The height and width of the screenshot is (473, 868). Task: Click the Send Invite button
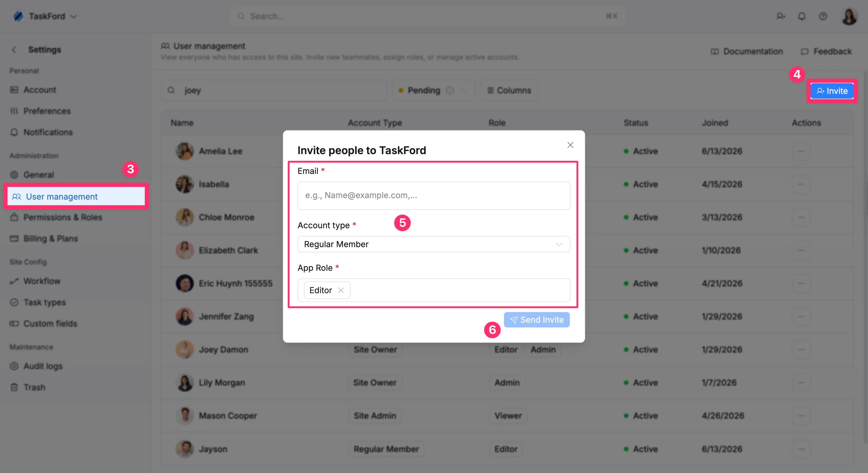point(537,320)
